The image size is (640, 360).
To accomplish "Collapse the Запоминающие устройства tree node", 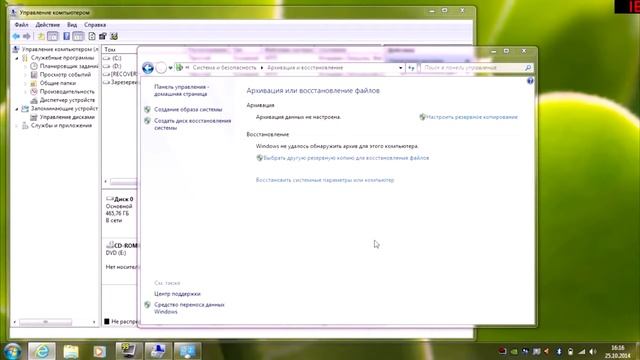I will (x=17, y=109).
